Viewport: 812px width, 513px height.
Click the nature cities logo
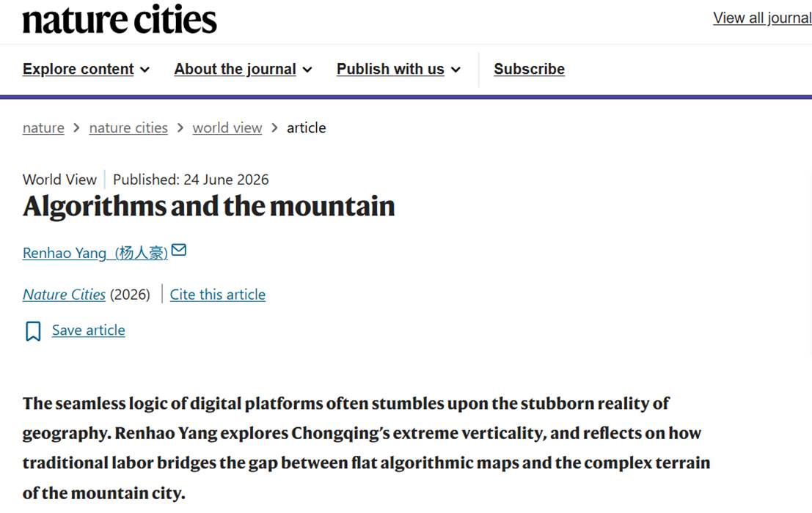pos(120,20)
